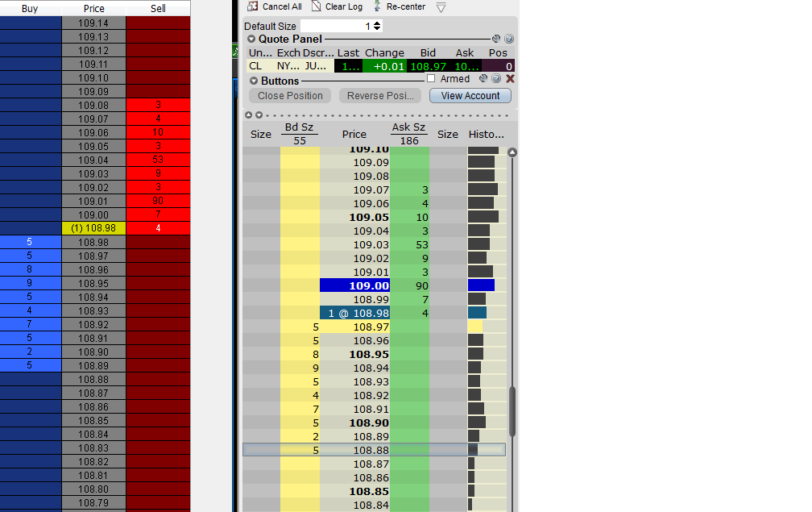The image size is (812, 512).
Task: Click red sell cell 53 at 109.04
Action: [158, 160]
